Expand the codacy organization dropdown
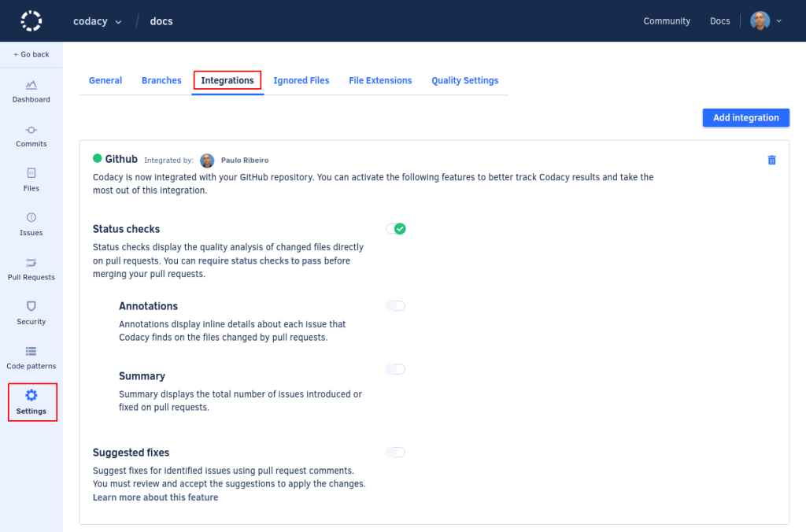 point(96,21)
